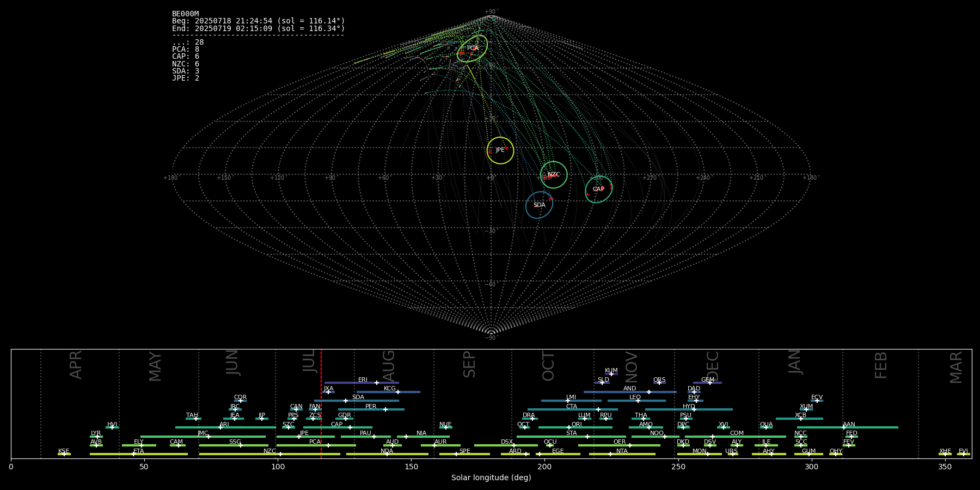This screenshot has width=980, height=490.
Task: Click the MAR month label in timeline
Action: [957, 367]
